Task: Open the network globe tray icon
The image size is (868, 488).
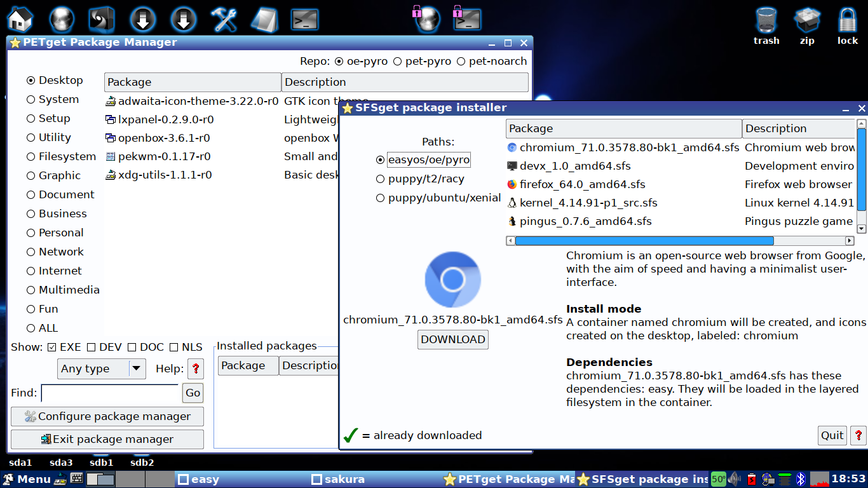Action: (x=768, y=479)
